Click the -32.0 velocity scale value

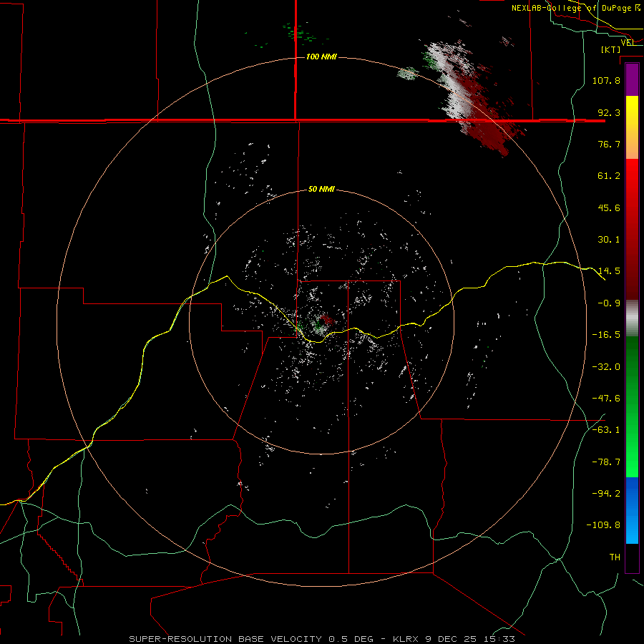[606, 367]
